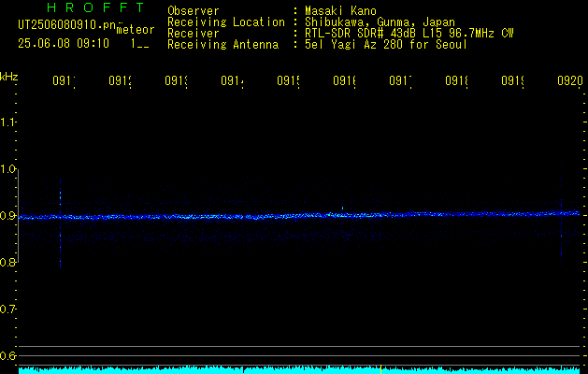Click the HROFFT title text
The width and height of the screenshot is (588, 374).
(96, 7)
